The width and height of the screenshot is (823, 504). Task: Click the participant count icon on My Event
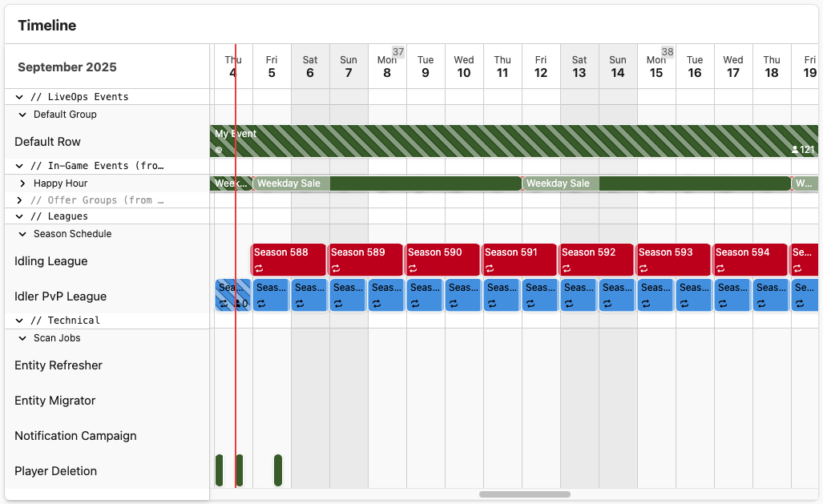[x=795, y=150]
